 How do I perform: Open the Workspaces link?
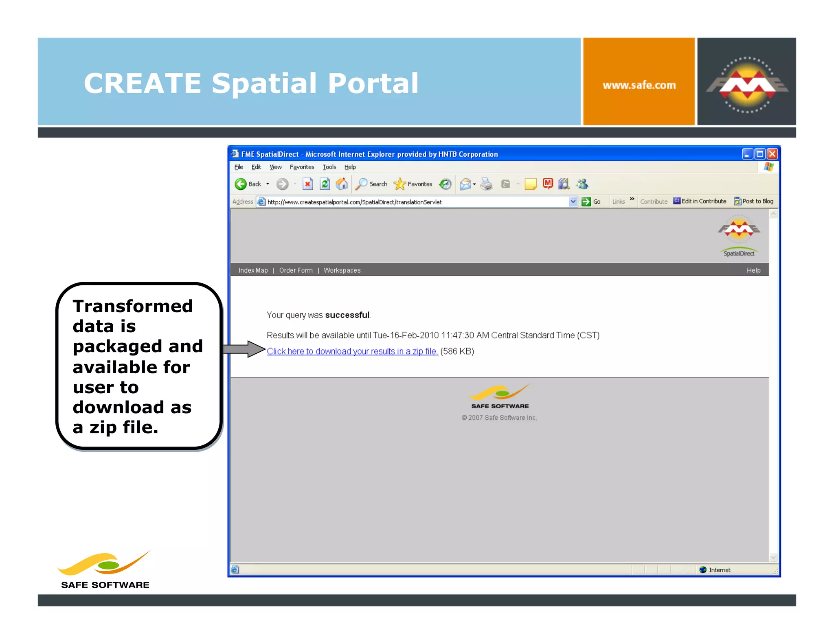(x=342, y=270)
